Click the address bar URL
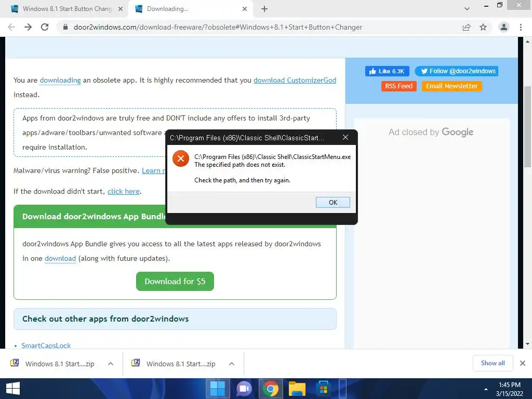The image size is (532, 399). (x=218, y=27)
